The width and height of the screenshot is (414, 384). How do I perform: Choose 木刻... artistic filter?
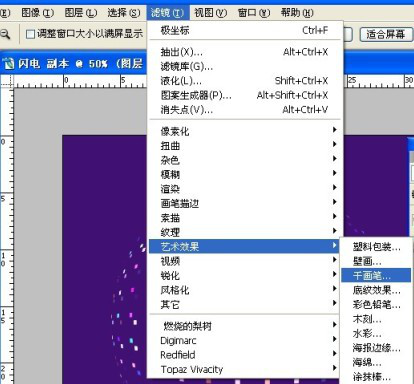tap(376, 319)
